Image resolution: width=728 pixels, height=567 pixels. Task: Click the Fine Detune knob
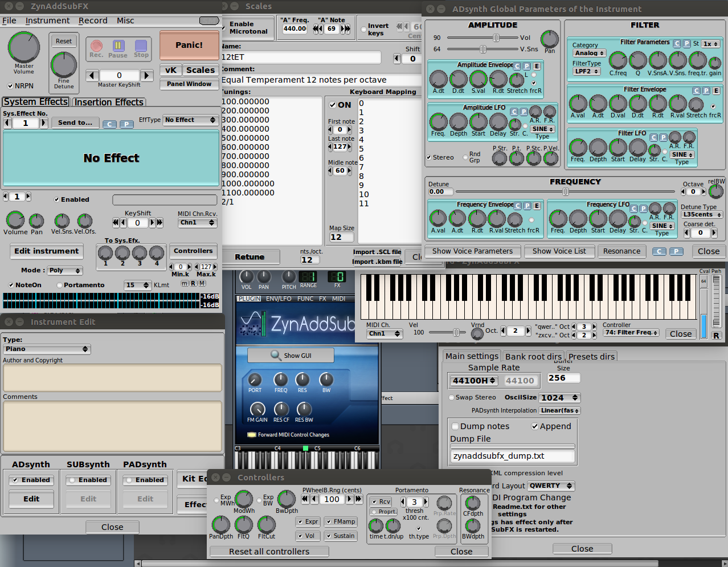[64, 64]
